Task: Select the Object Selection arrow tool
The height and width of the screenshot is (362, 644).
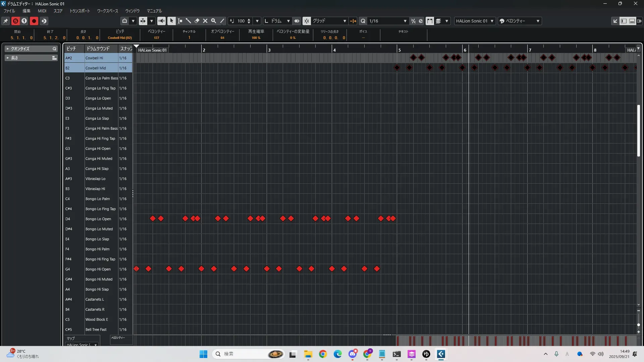Action: pyautogui.click(x=171, y=21)
